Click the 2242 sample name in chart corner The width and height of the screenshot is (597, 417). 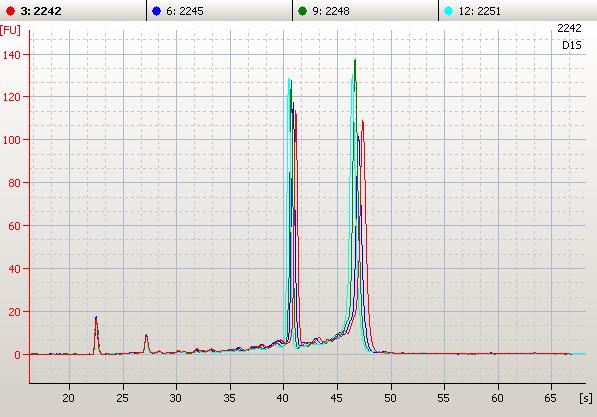point(569,28)
